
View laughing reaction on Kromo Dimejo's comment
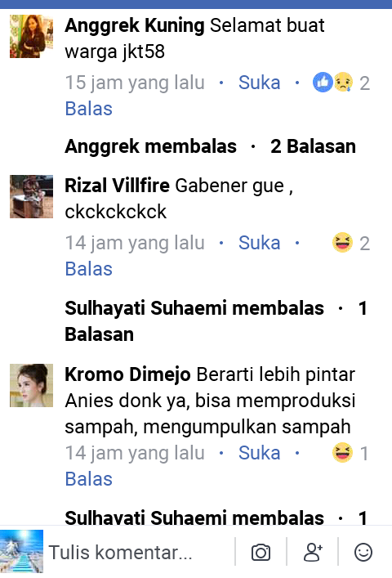pos(350,453)
